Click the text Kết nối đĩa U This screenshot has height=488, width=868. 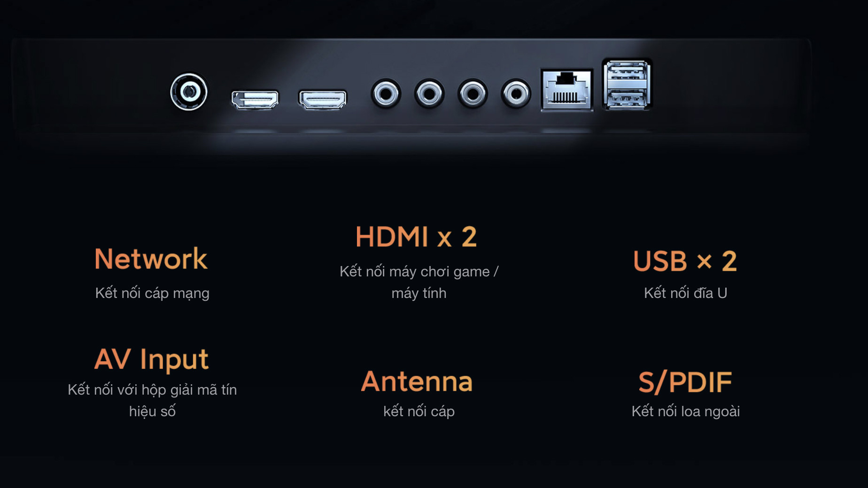click(686, 293)
